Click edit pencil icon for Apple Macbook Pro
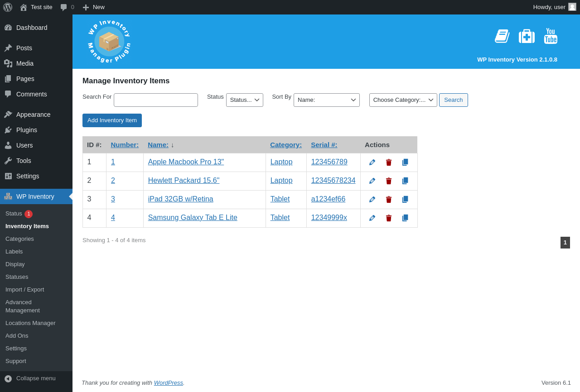This screenshot has width=580, height=392. tap(372, 163)
